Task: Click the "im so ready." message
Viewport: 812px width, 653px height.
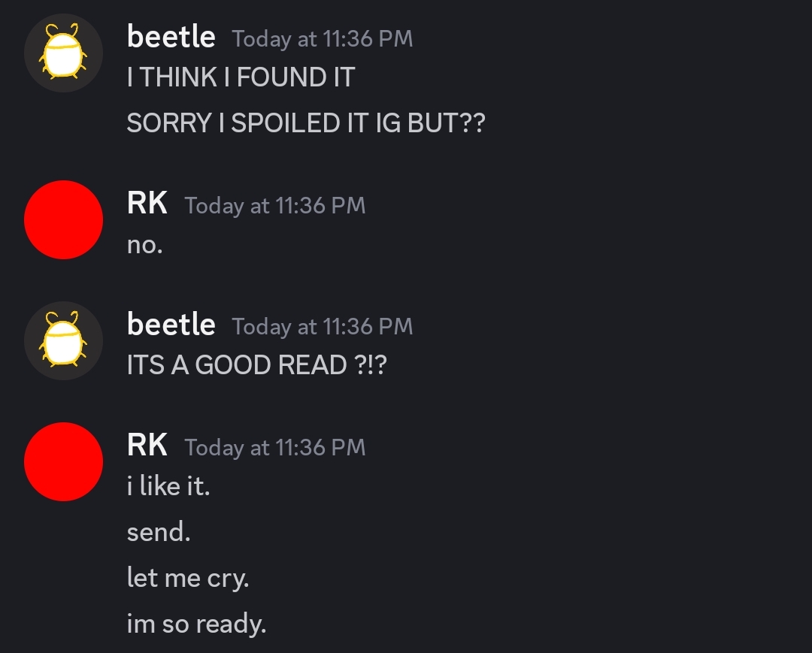Action: pos(196,624)
